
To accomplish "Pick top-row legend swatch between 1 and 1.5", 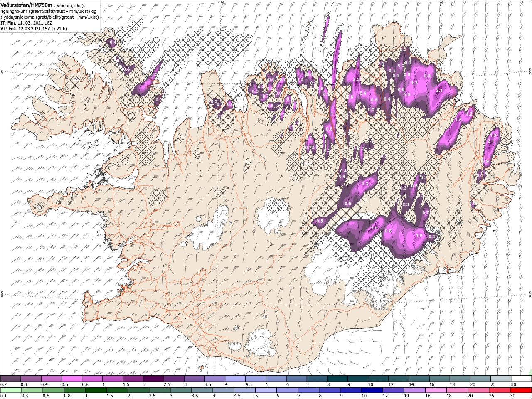I will [113, 379].
